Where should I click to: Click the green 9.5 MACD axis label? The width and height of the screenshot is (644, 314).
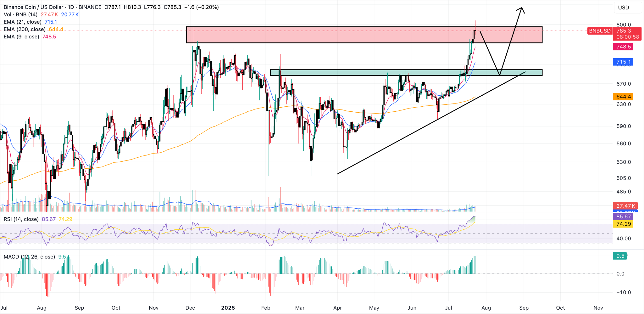tap(620, 256)
